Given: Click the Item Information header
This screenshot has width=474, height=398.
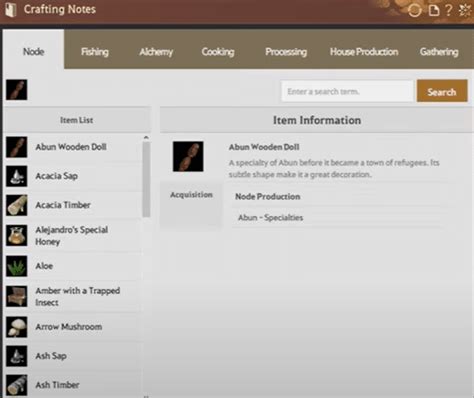Looking at the screenshot, I should point(317,120).
